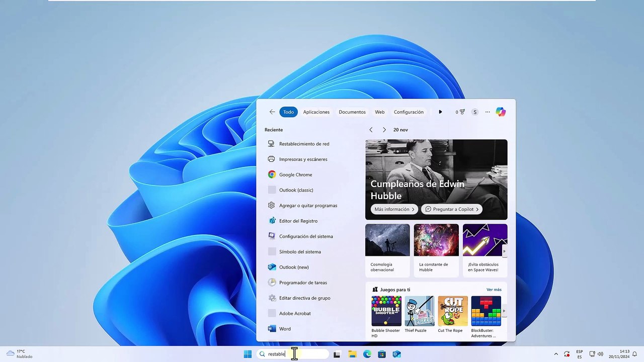Click the Juegos para ti heading
The width and height of the screenshot is (644, 362).
(x=395, y=290)
